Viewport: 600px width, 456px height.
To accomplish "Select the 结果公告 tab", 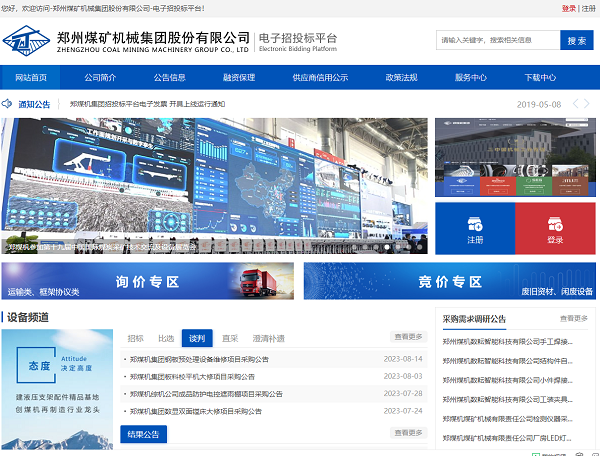I will coord(143,434).
